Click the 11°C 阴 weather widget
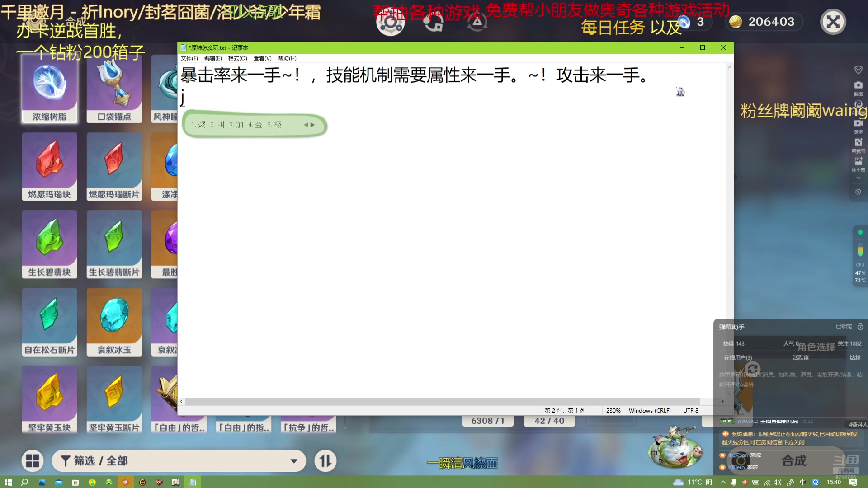 pyautogui.click(x=693, y=482)
